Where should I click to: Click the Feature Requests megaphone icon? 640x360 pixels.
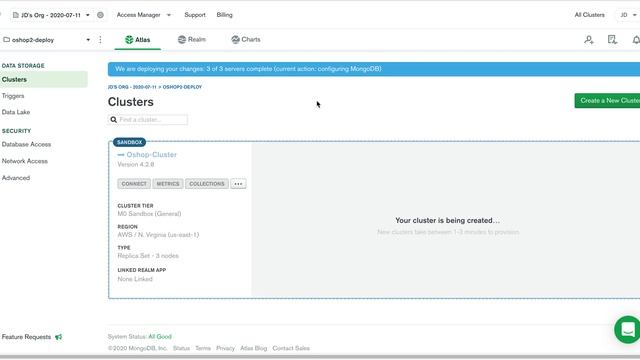(x=58, y=337)
